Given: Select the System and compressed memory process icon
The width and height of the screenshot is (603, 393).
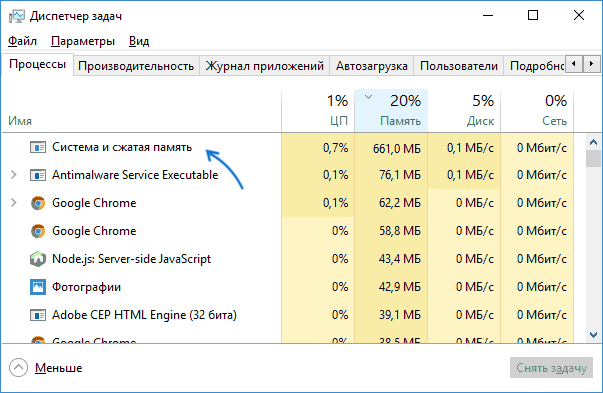Looking at the screenshot, I should 38,147.
